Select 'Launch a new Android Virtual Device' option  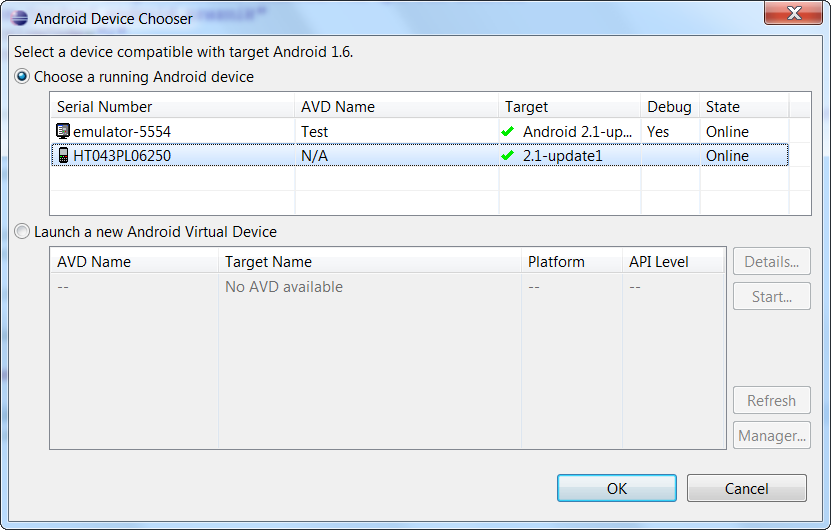(22, 232)
